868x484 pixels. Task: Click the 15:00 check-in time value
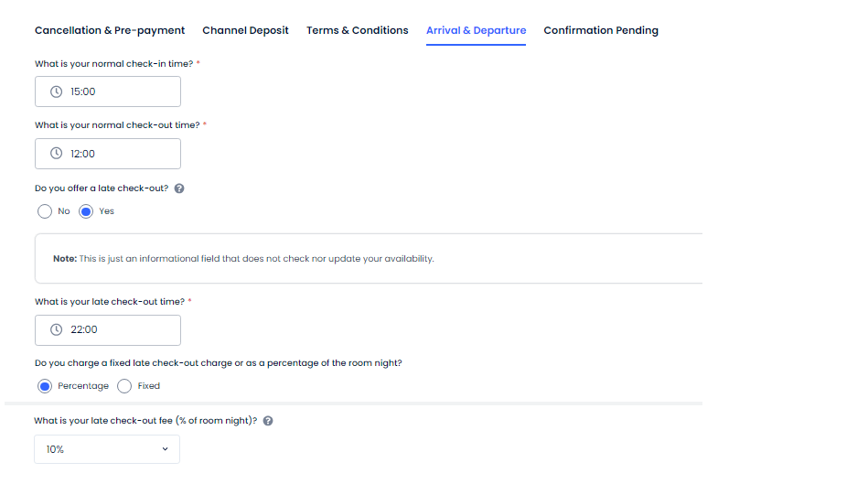(83, 91)
